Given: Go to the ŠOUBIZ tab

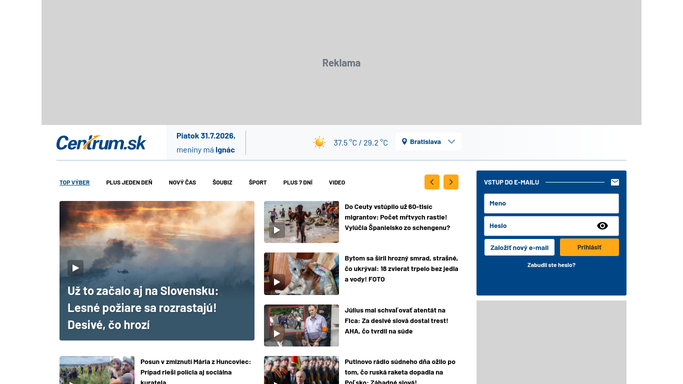Looking at the screenshot, I should [222, 182].
